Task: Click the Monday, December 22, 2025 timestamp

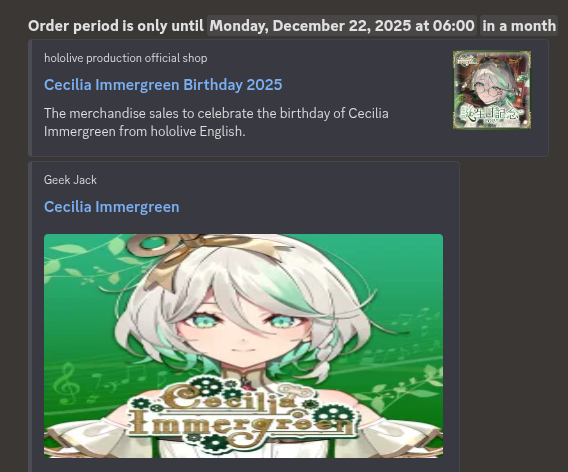Action: tap(342, 26)
